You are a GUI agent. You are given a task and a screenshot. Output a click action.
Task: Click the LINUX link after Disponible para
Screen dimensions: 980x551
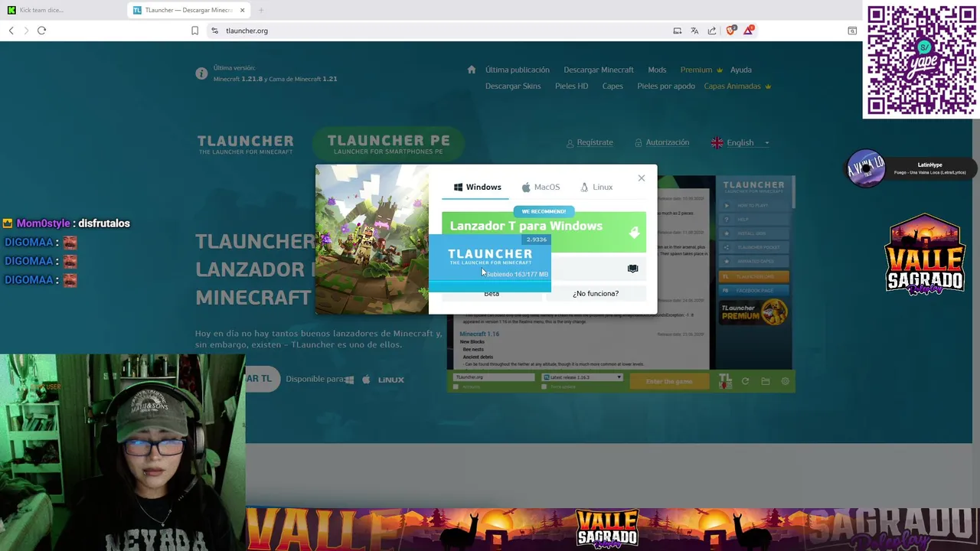click(x=390, y=380)
